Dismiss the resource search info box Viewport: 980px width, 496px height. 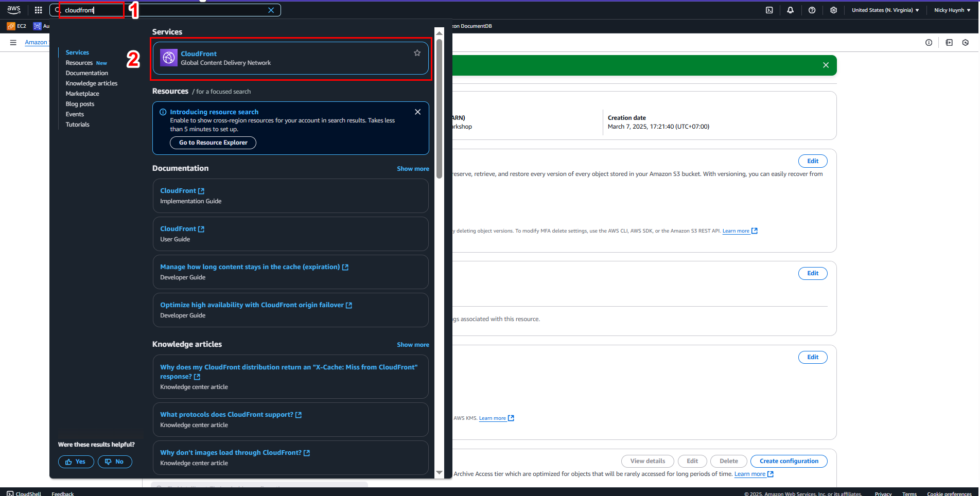417,112
